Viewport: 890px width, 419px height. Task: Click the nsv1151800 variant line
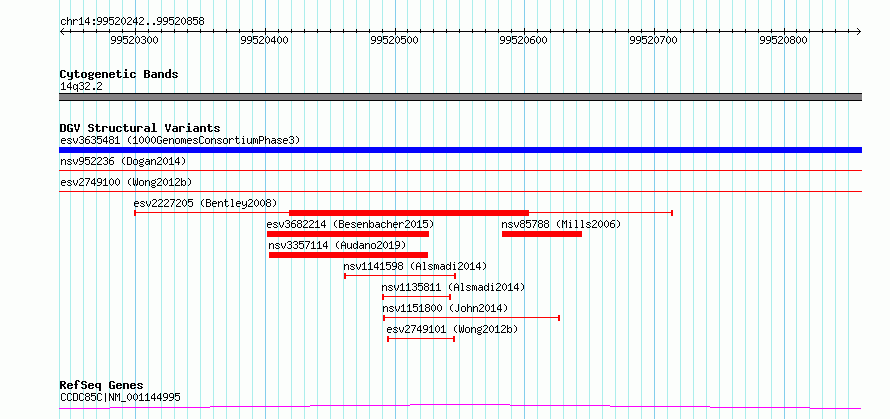[472, 318]
